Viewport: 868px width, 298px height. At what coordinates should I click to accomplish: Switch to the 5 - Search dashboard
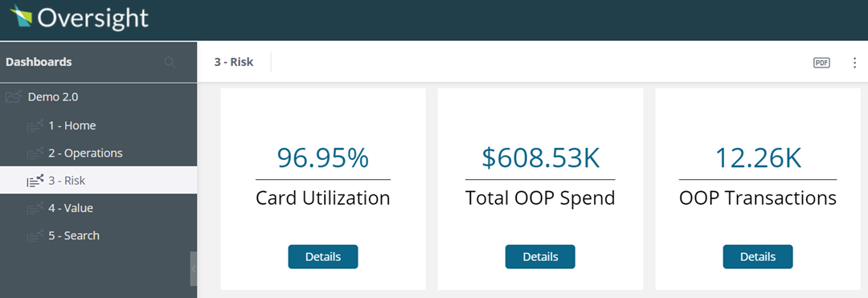(99, 235)
